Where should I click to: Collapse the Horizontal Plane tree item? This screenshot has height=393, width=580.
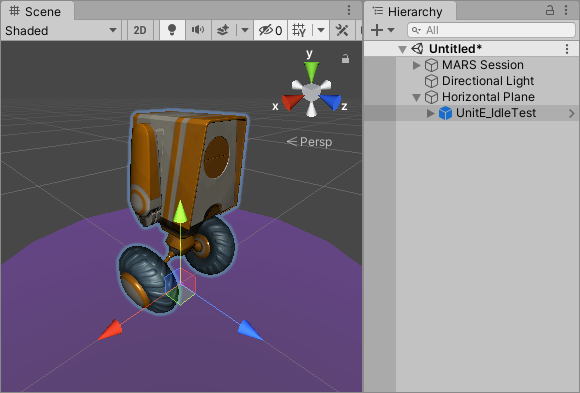pos(417,97)
